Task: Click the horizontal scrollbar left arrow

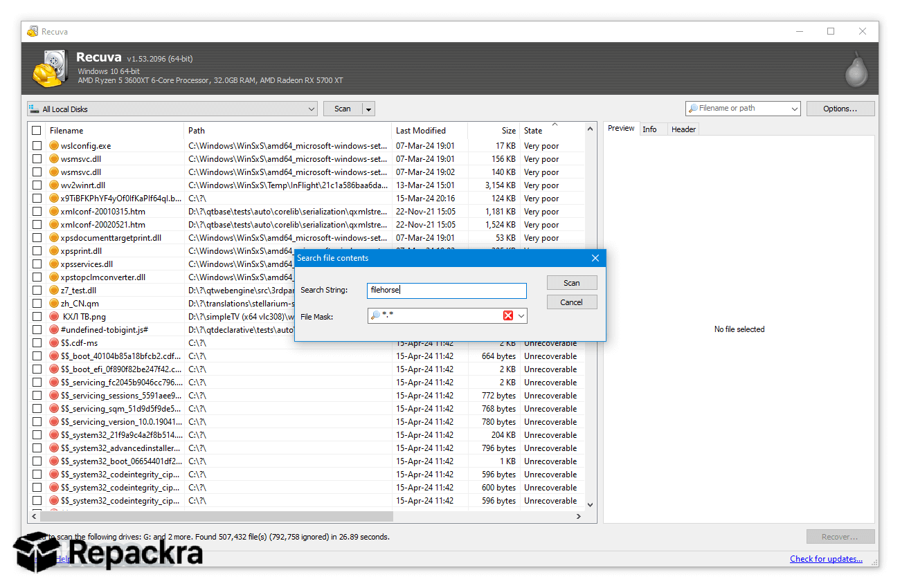Action: pyautogui.click(x=34, y=517)
